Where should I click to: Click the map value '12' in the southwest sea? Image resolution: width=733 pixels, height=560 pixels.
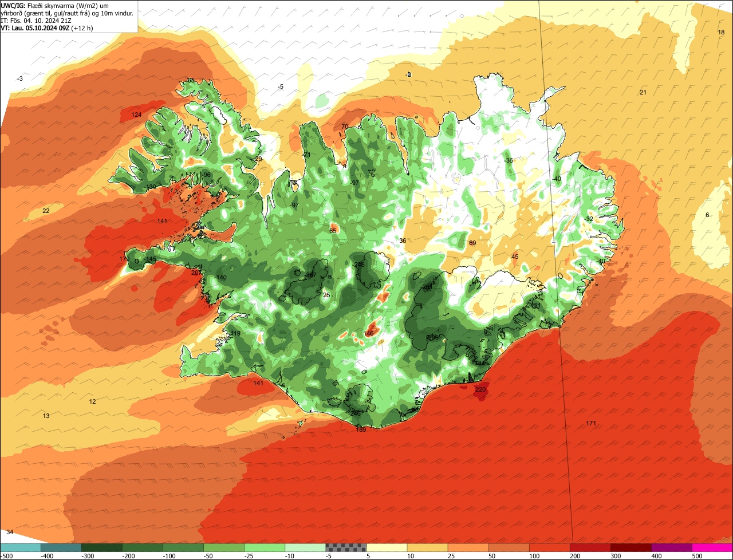click(x=93, y=401)
